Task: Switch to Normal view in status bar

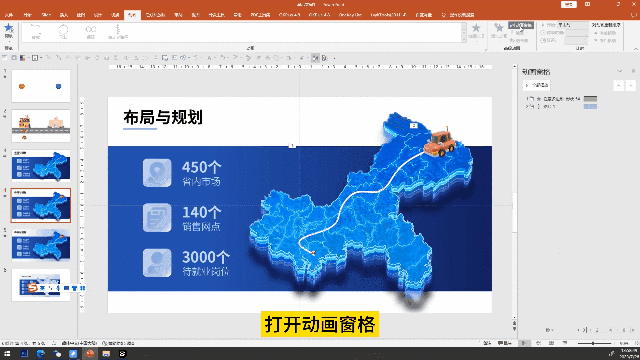Action: pyautogui.click(x=524, y=343)
